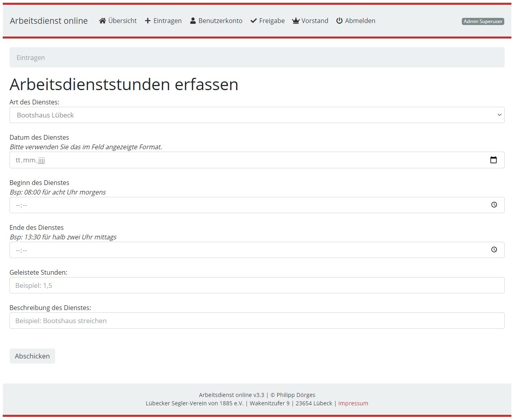Click the power icon beside Abmelden

(339, 21)
